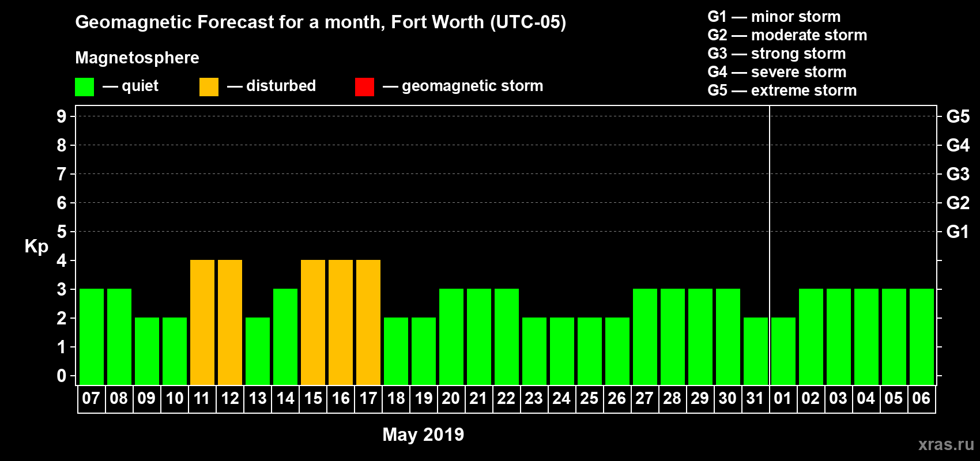Select the green bar for May 18
980x461 pixels.
(x=396, y=352)
